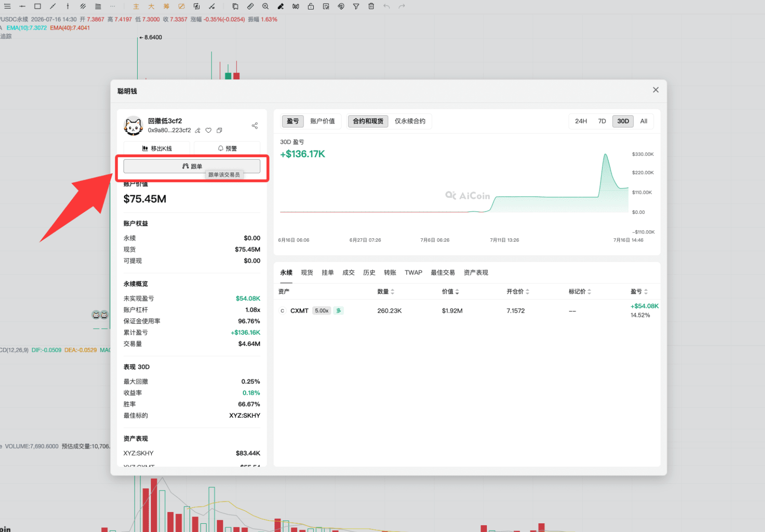The width and height of the screenshot is (765, 532).
Task: Click the cat avatar of 回撤低3cf2
Action: tap(133, 126)
